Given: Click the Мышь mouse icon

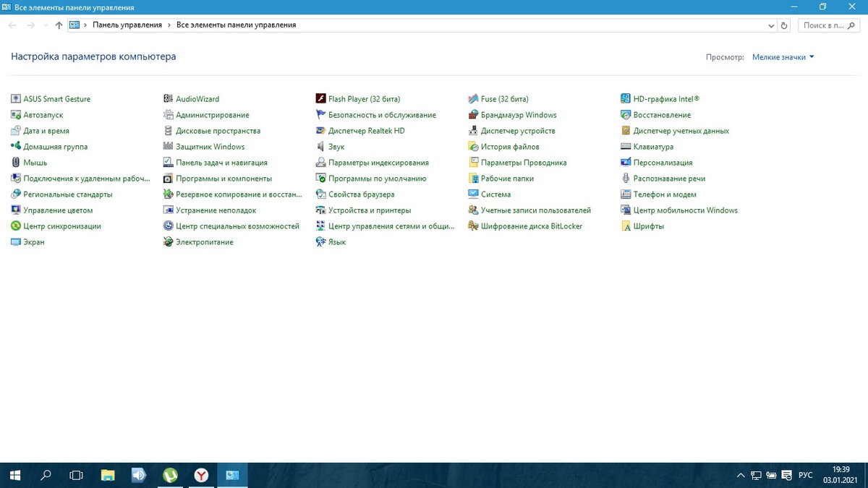Looking at the screenshot, I should click(x=16, y=163).
